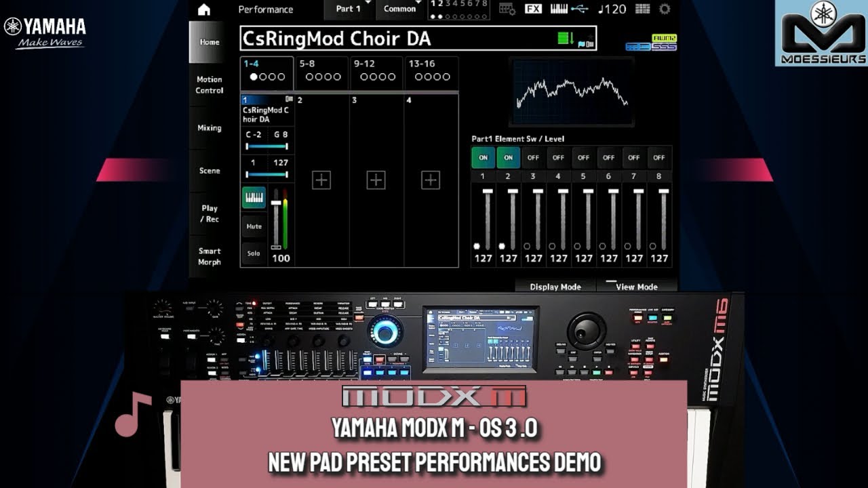This screenshot has height=488, width=868.
Task: Click the scene 1-8 selector indicator
Action: click(459, 9)
